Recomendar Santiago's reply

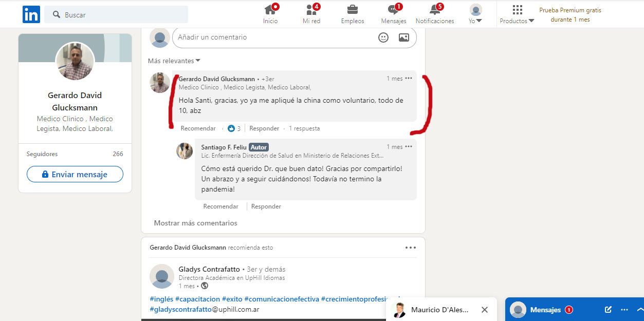click(221, 206)
